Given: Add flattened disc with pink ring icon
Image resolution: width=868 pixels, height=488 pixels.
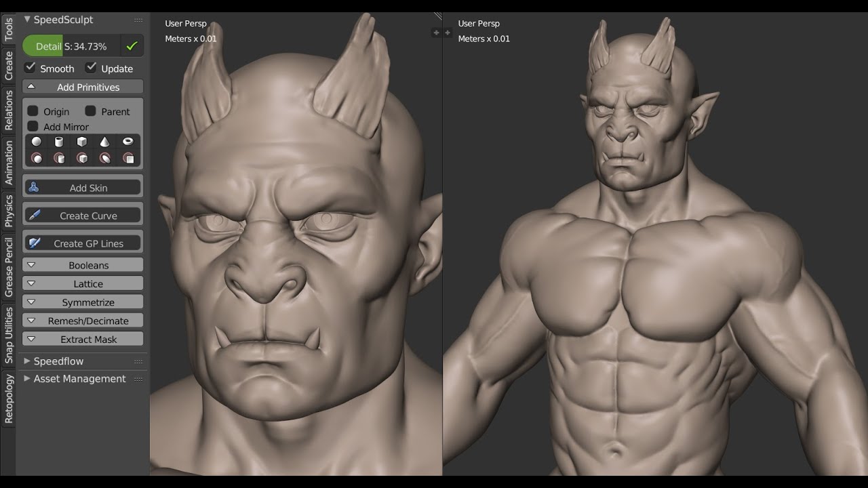Looking at the screenshot, I should 105,158.
